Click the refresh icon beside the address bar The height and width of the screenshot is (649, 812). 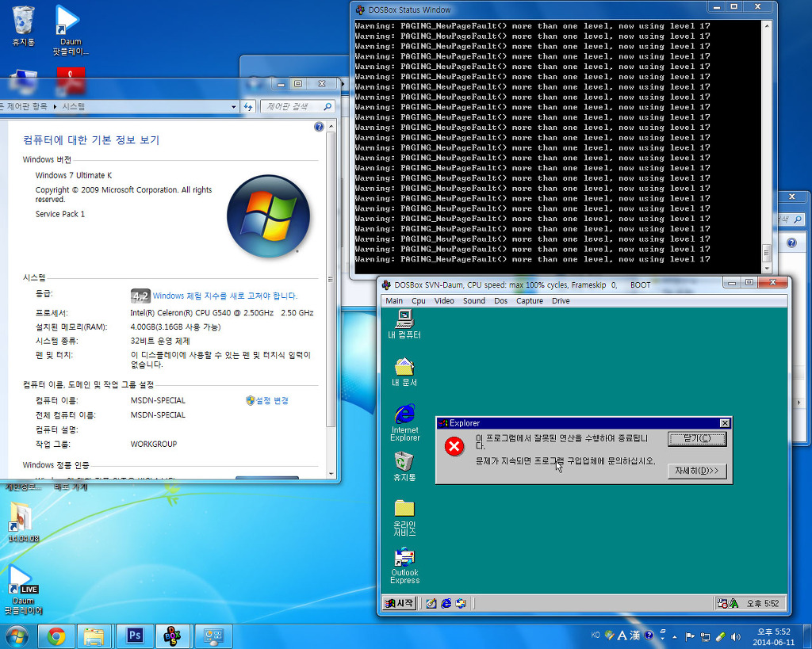click(x=249, y=106)
